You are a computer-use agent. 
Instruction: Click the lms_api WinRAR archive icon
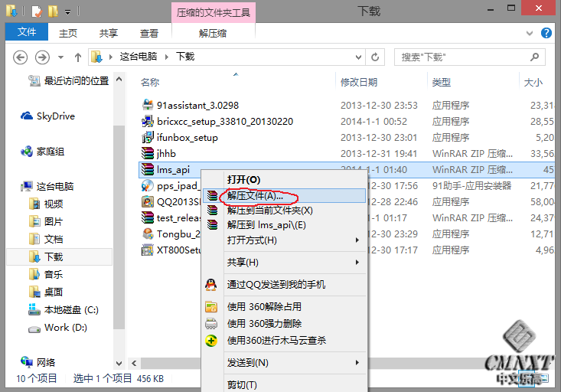[148, 169]
